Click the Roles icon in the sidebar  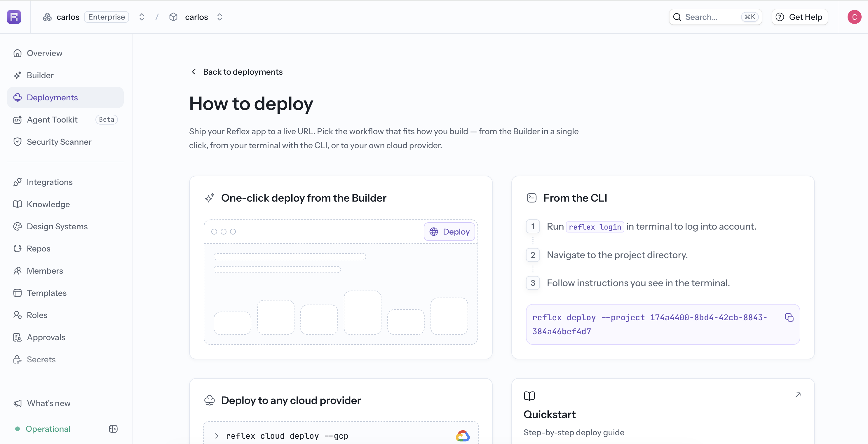pyautogui.click(x=18, y=315)
